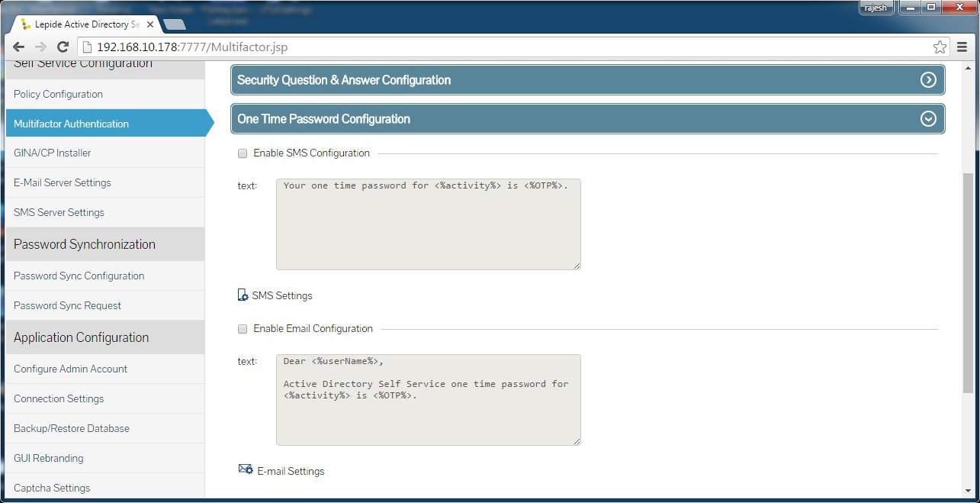Select SMS Server Settings menu item
980x503 pixels.
(x=59, y=212)
